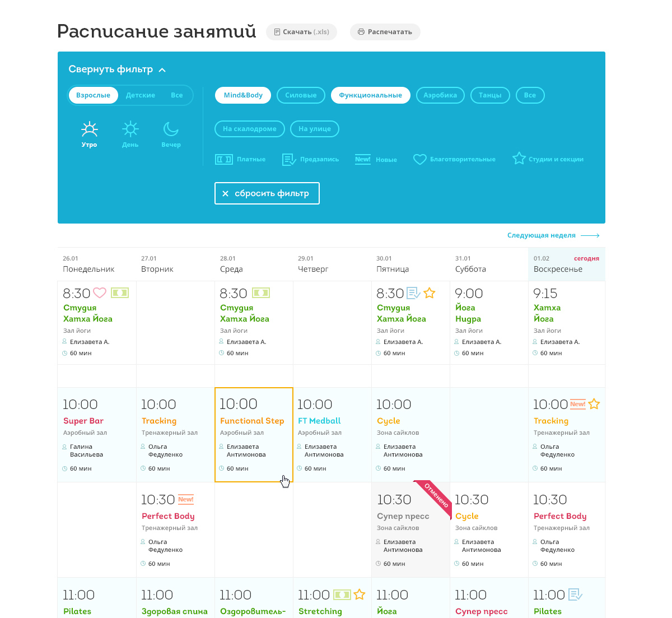Filter by Благотворительные heart icon
The width and height of the screenshot is (672, 618).
[420, 160]
